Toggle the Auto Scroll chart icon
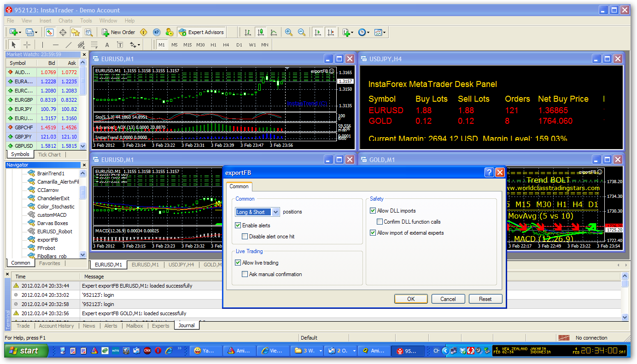This screenshot has width=637, height=364. (x=317, y=32)
